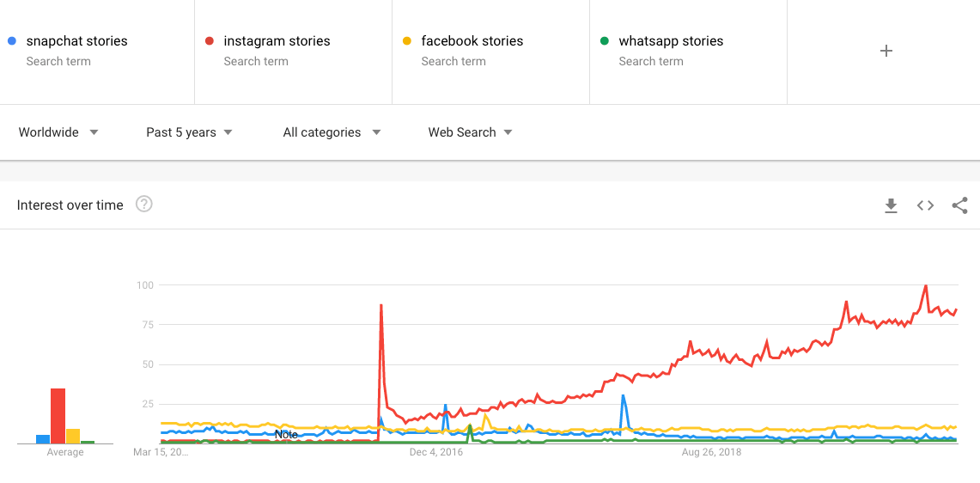Open the Interest over time help icon
The image size is (980, 483).
tap(144, 205)
